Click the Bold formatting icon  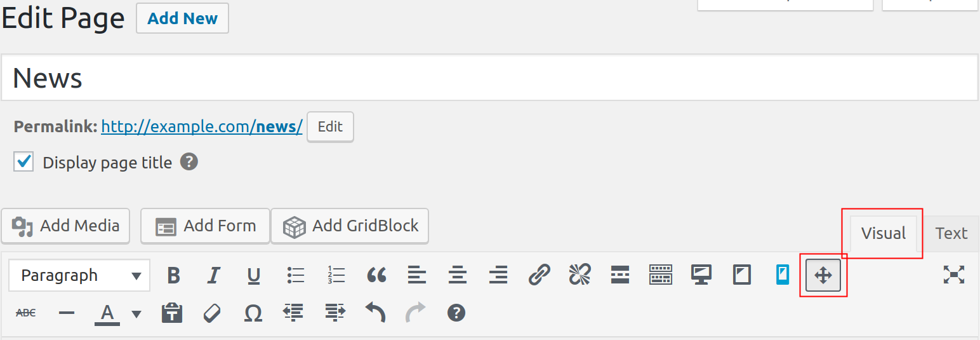point(173,275)
